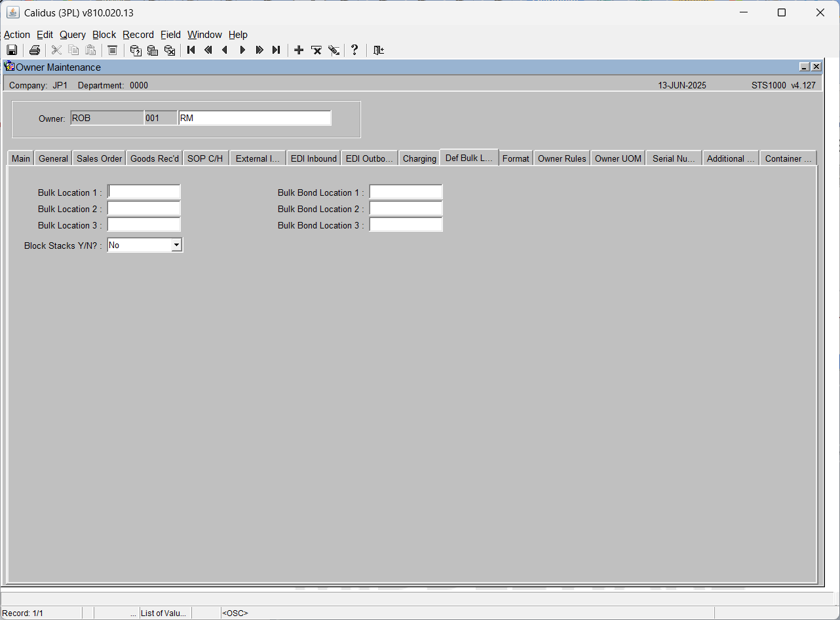Jump to previous block icon
Image resolution: width=840 pixels, height=620 pixels.
[x=208, y=50]
